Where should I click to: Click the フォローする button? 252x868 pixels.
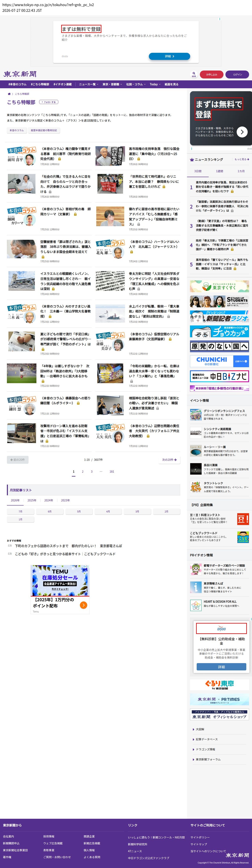pyautogui.click(x=49, y=102)
